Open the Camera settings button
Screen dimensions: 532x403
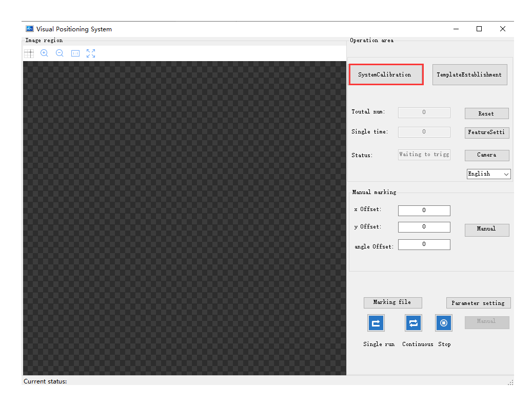coord(486,155)
